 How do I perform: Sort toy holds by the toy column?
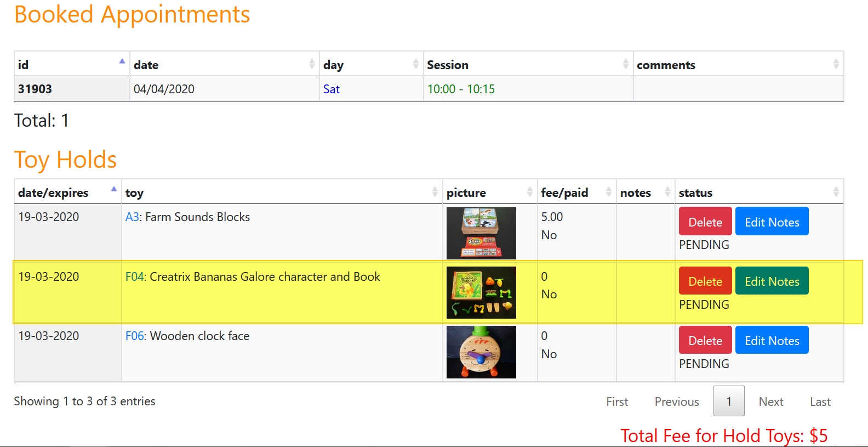pos(281,193)
